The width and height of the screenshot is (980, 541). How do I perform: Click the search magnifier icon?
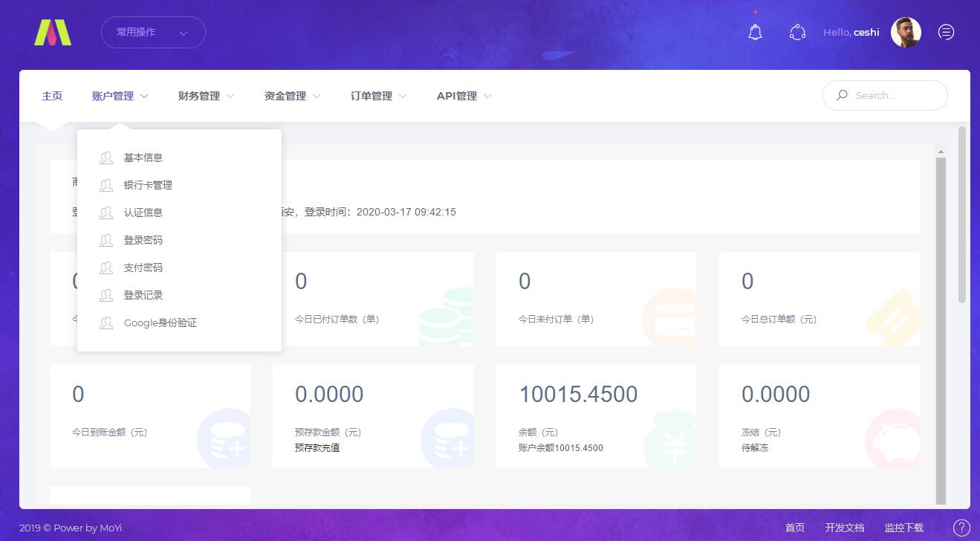pyautogui.click(x=842, y=95)
